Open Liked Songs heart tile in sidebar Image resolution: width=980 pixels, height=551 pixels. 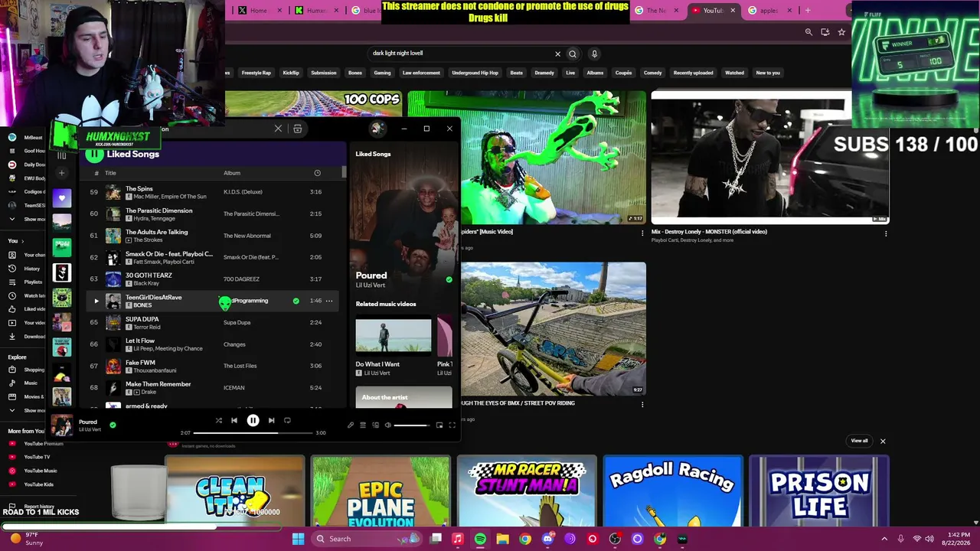tap(62, 198)
